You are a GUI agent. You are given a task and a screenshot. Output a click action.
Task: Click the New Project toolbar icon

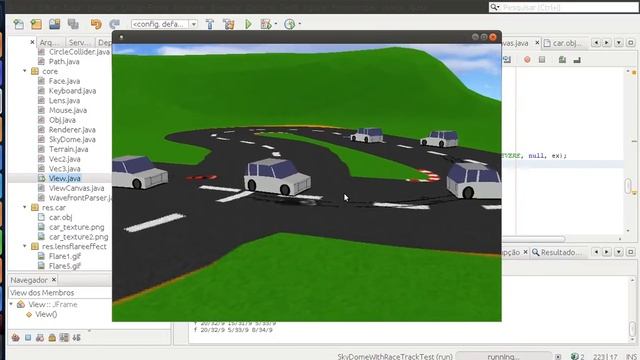[36, 24]
